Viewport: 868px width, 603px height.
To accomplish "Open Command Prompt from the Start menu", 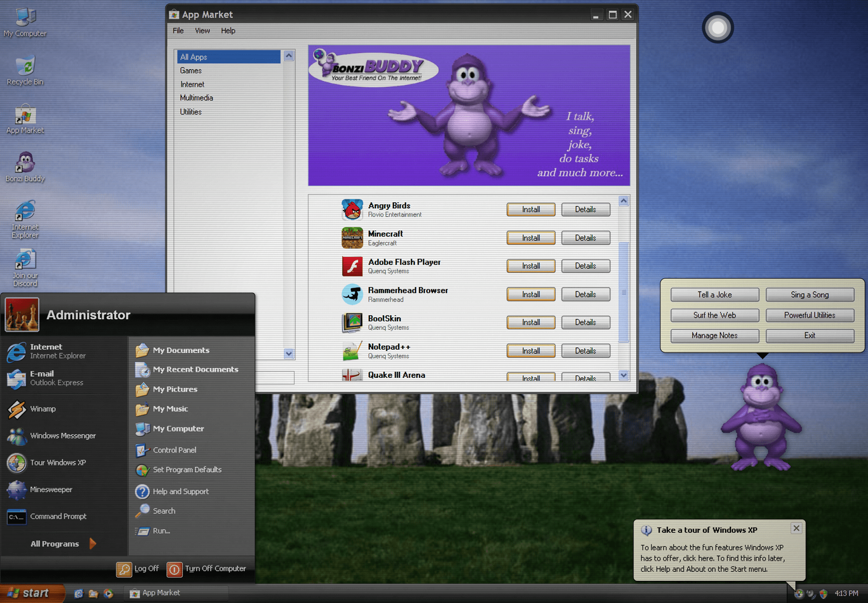I will pos(58,516).
